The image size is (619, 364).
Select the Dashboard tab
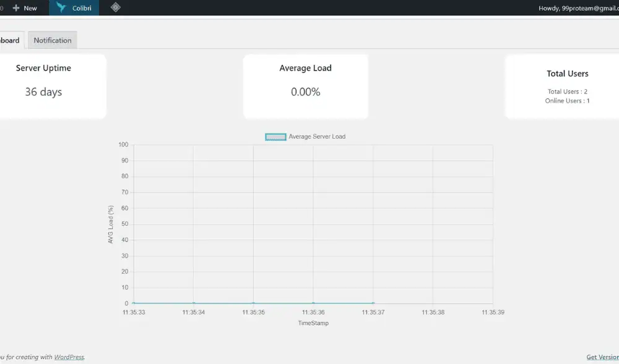click(x=10, y=40)
